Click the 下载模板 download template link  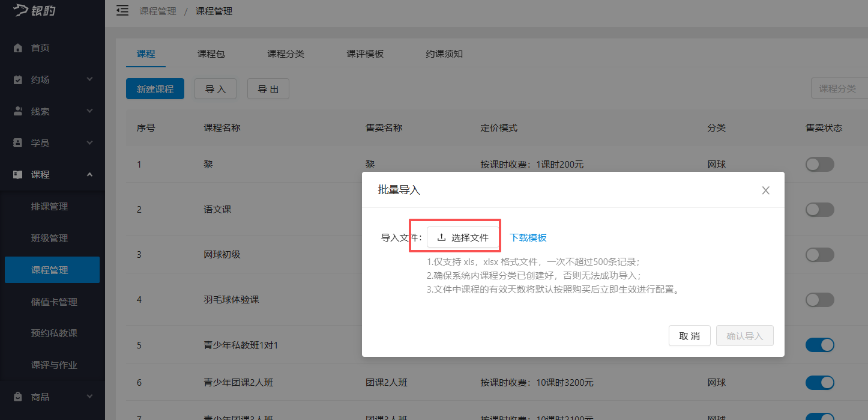528,237
